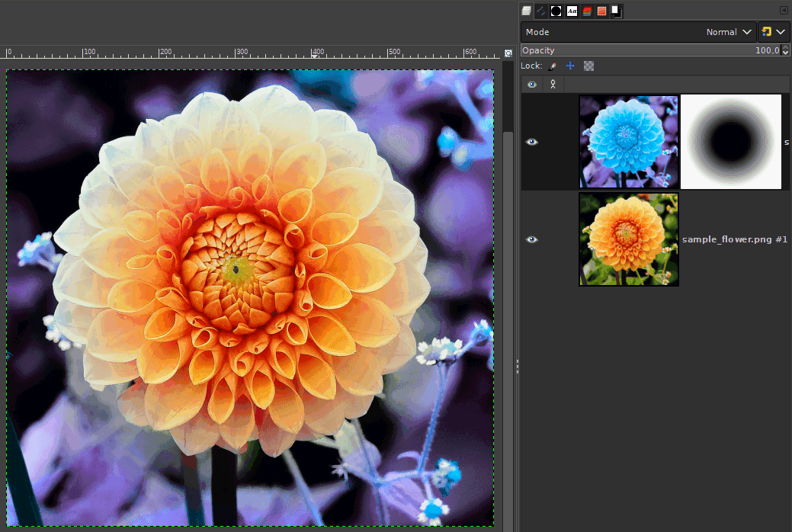Toggle lock position and size icon

[570, 66]
